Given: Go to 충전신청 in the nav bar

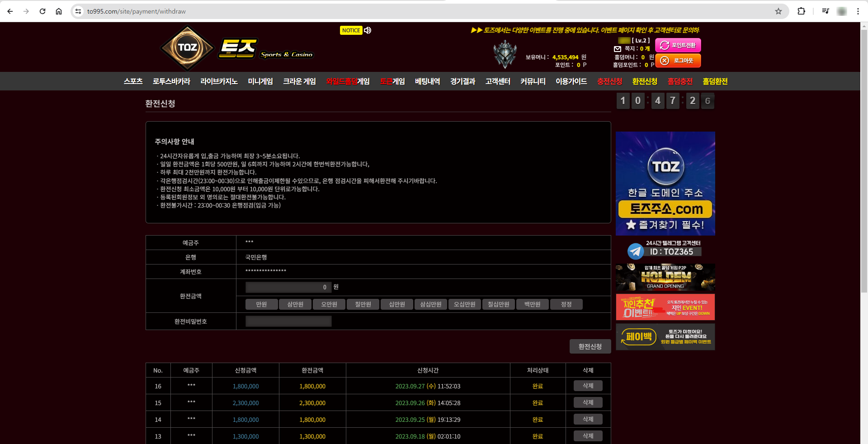Looking at the screenshot, I should pyautogui.click(x=609, y=81).
